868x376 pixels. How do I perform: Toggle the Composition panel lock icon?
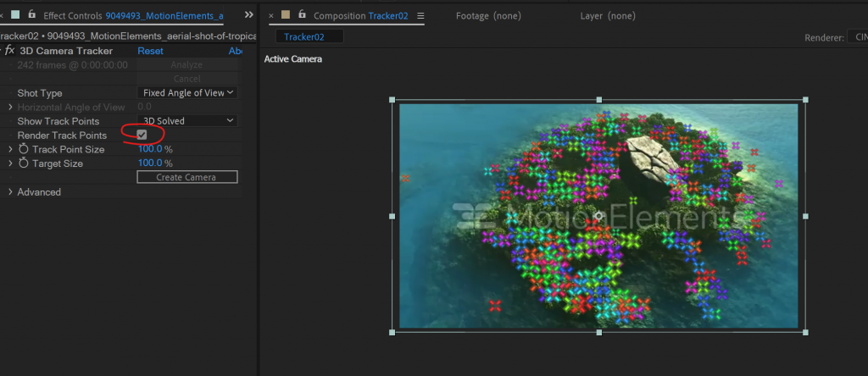[x=301, y=15]
